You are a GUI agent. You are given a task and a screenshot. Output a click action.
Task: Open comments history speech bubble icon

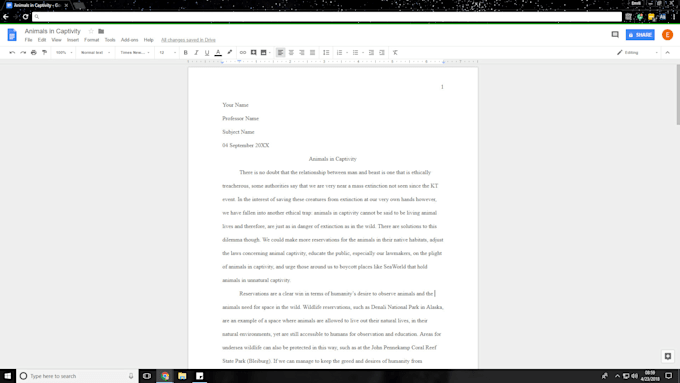[x=615, y=35]
